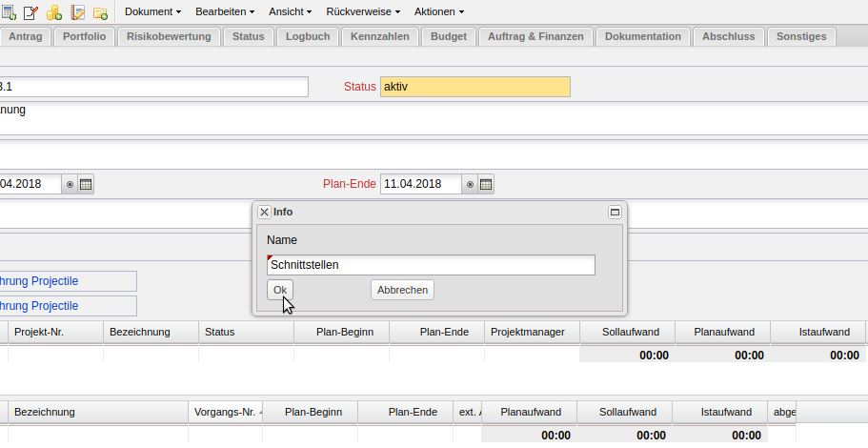
Task: Open the Auftrag & Finanzen tab
Action: point(535,37)
